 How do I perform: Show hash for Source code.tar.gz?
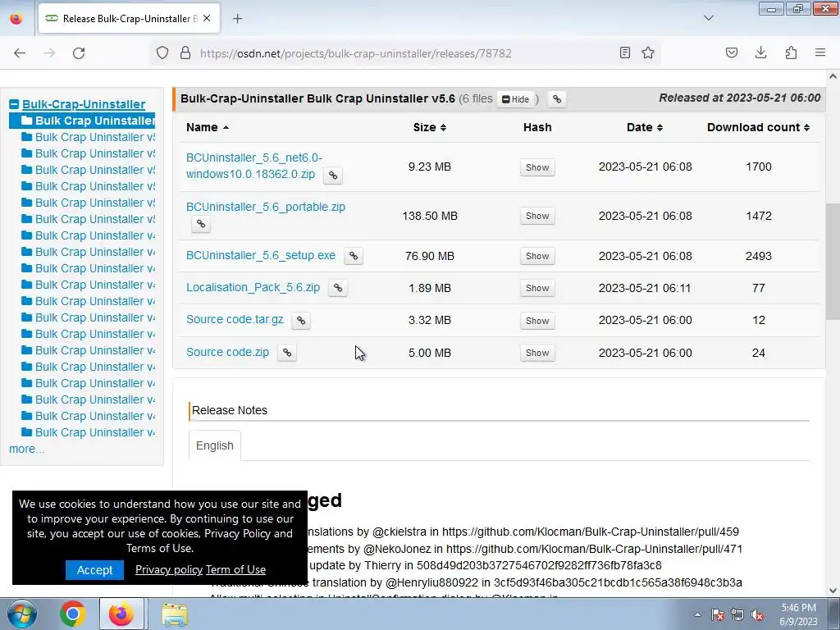tap(537, 321)
